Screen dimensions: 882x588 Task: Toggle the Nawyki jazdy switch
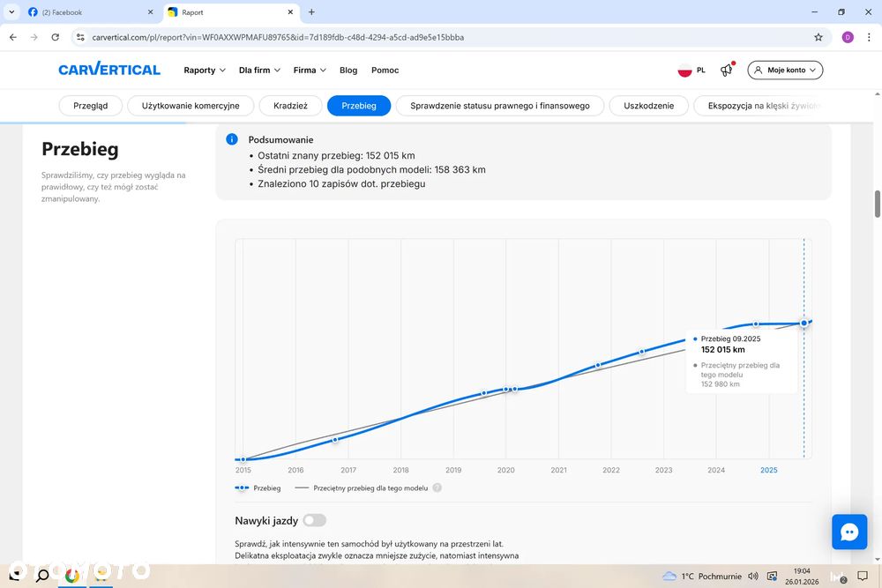point(315,520)
